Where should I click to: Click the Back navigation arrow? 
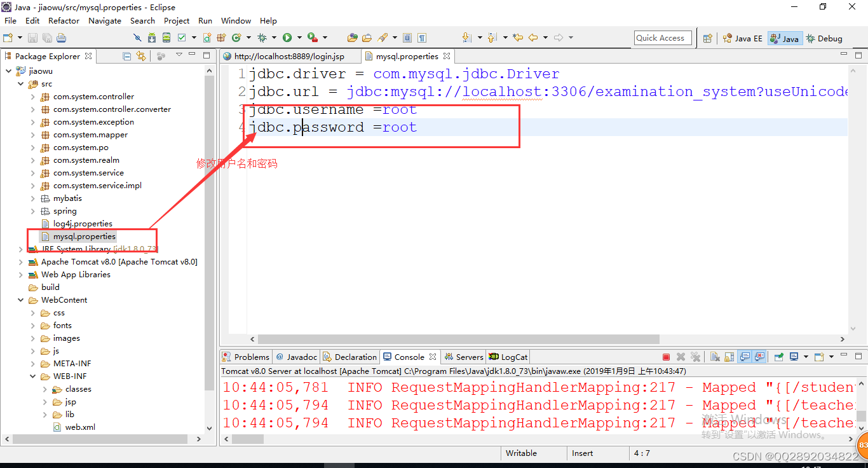pyautogui.click(x=533, y=38)
